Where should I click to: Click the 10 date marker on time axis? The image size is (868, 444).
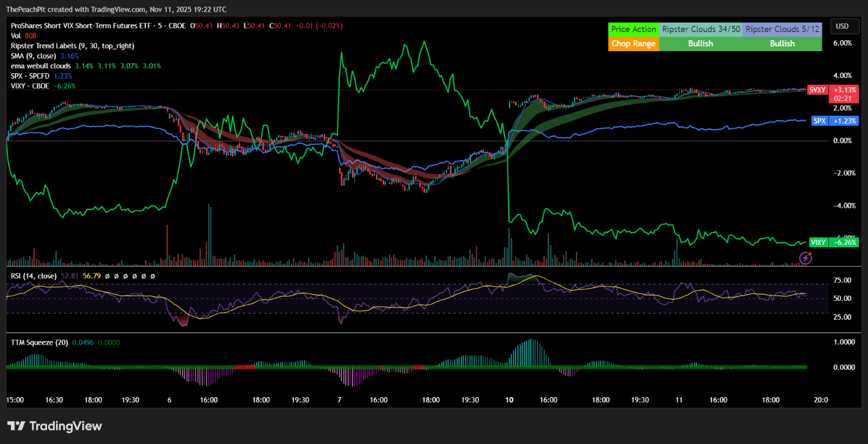(509, 400)
